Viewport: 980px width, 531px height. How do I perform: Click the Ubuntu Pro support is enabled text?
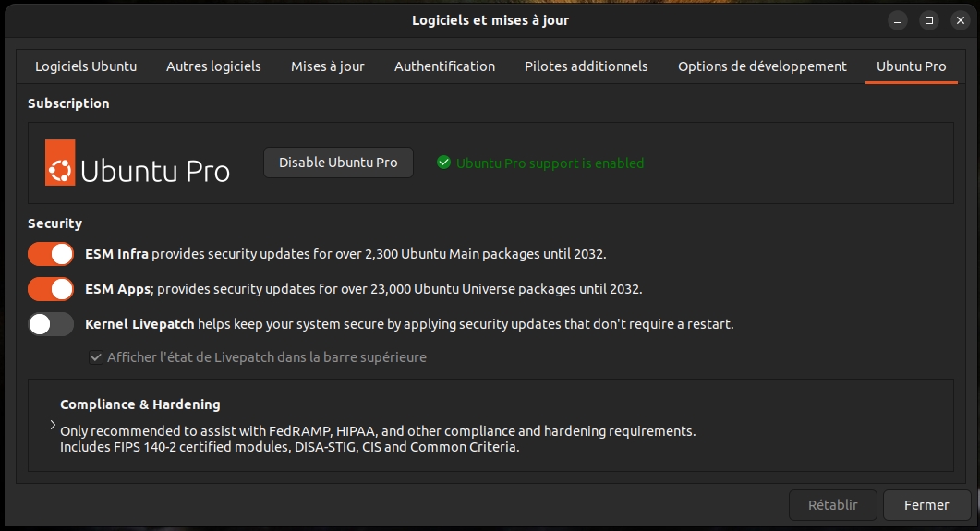(550, 163)
